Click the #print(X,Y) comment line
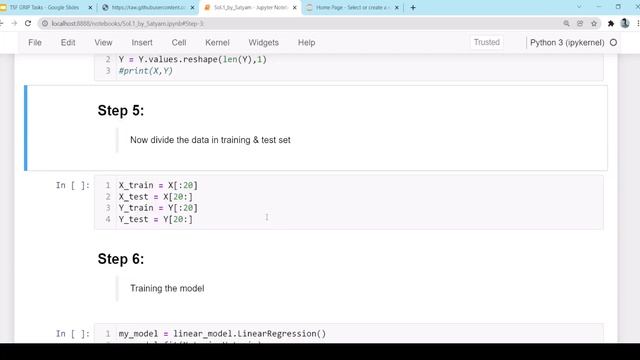640x360 pixels. pyautogui.click(x=146, y=71)
